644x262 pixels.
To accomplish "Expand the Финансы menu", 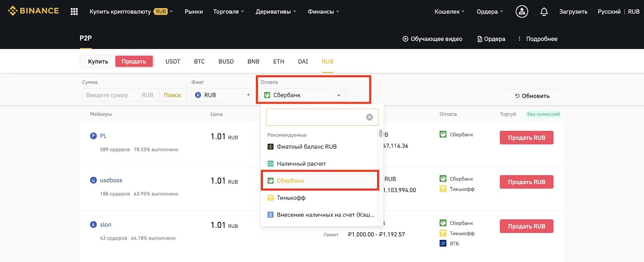I will coord(323,12).
